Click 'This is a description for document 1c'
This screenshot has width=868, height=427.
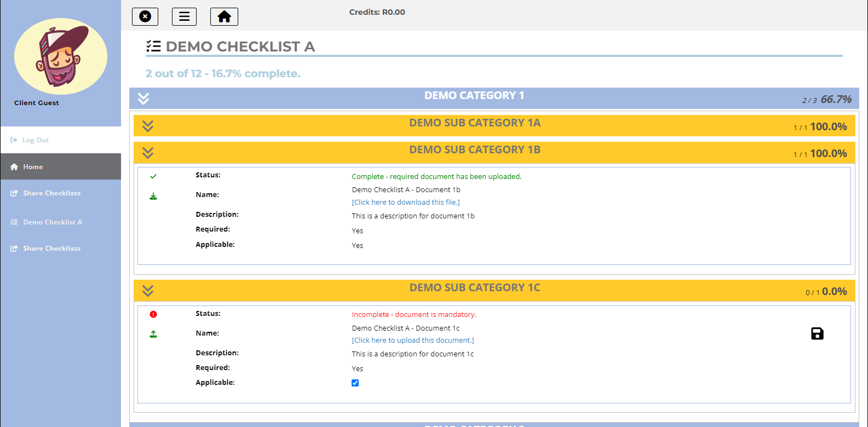[413, 354]
